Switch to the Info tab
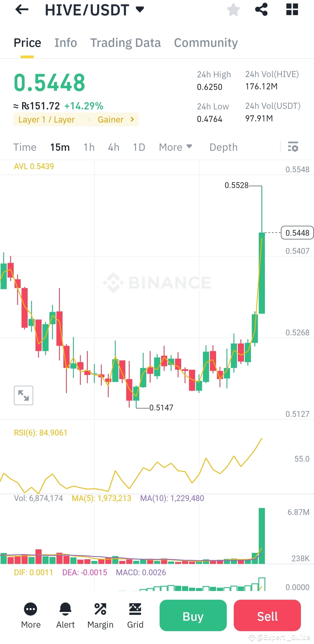Viewport: 314px width, 644px height. [x=65, y=43]
